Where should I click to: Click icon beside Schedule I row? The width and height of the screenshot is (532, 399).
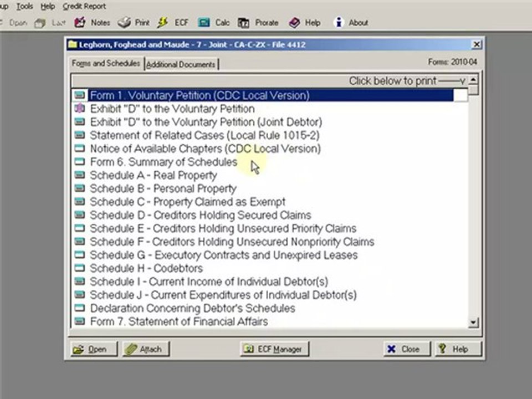[x=80, y=282]
